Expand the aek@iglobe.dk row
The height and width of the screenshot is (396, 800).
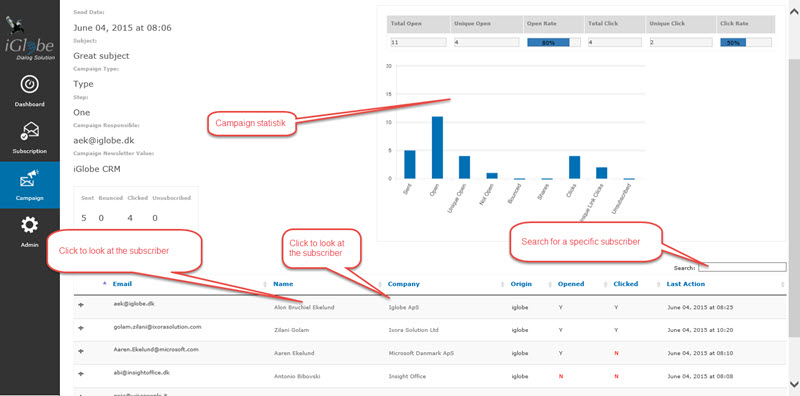(x=81, y=305)
